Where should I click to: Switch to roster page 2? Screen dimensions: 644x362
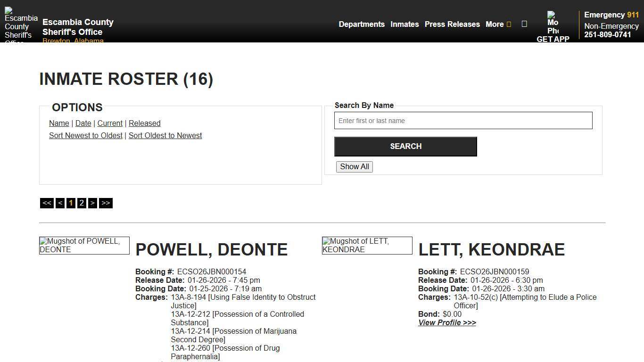[82, 203]
